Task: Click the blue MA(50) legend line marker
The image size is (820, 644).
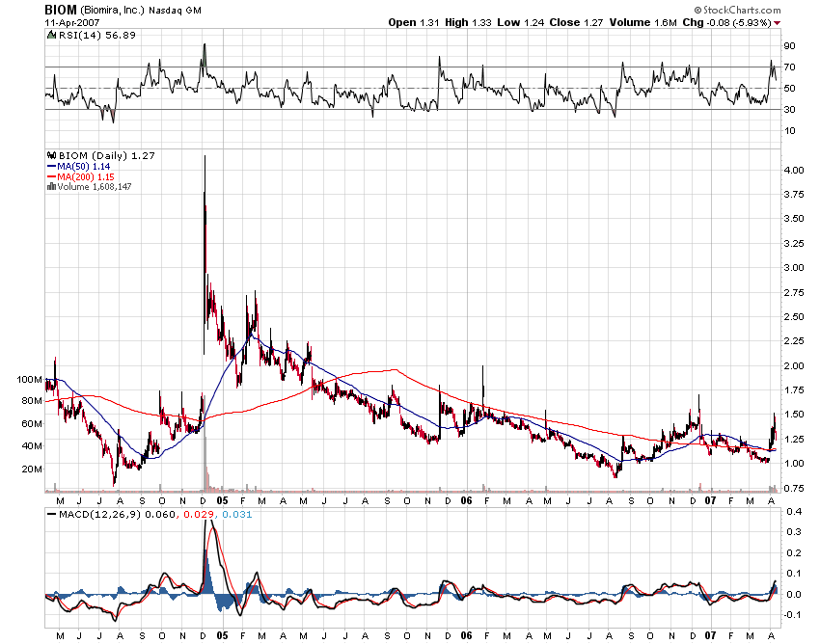Action: pos(51,166)
